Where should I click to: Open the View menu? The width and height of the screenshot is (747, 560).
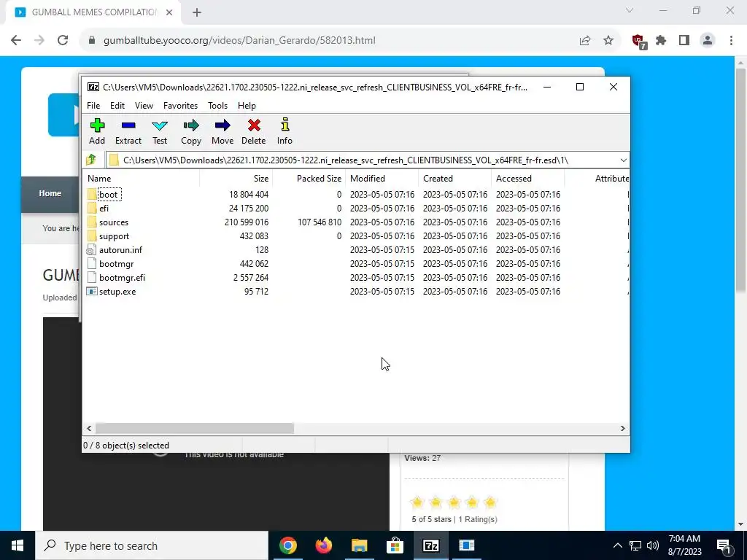point(144,106)
